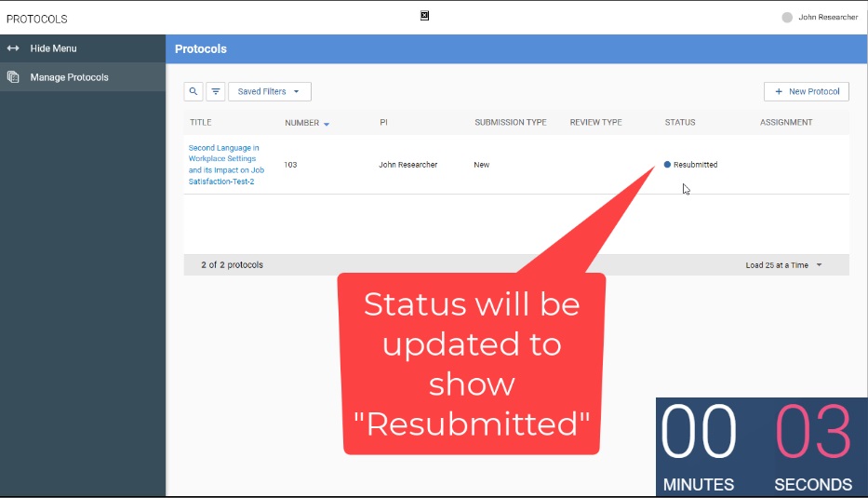The height and width of the screenshot is (498, 868).
Task: Toggle the NUMBER column sort arrow
Action: (x=327, y=124)
